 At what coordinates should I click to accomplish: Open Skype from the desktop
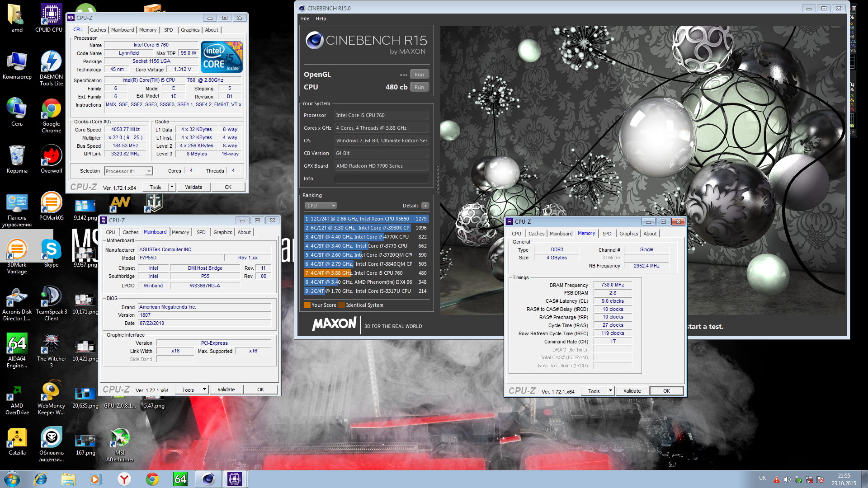point(51,253)
